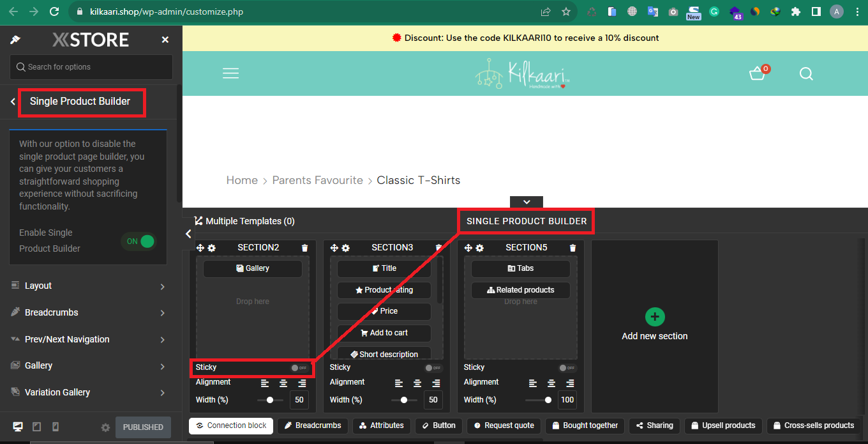Select the Request quote element

(504, 425)
